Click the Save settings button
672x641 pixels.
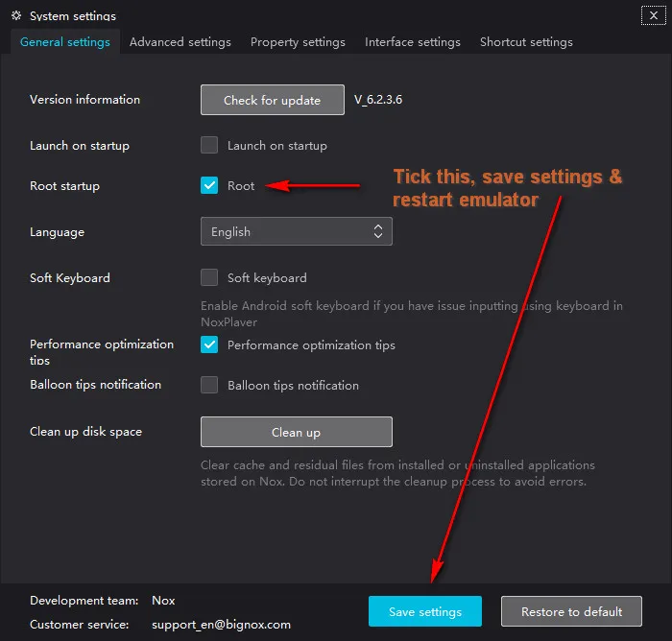pyautogui.click(x=424, y=611)
